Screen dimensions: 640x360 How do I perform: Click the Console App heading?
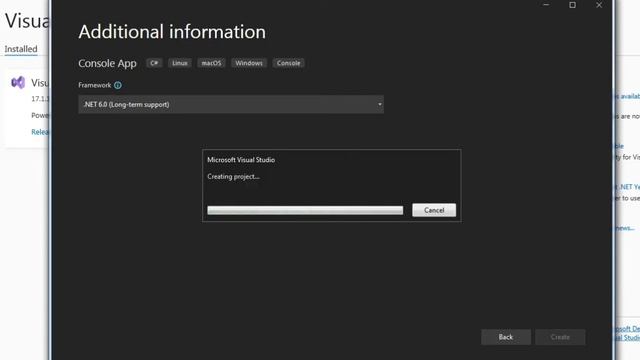pos(107,63)
